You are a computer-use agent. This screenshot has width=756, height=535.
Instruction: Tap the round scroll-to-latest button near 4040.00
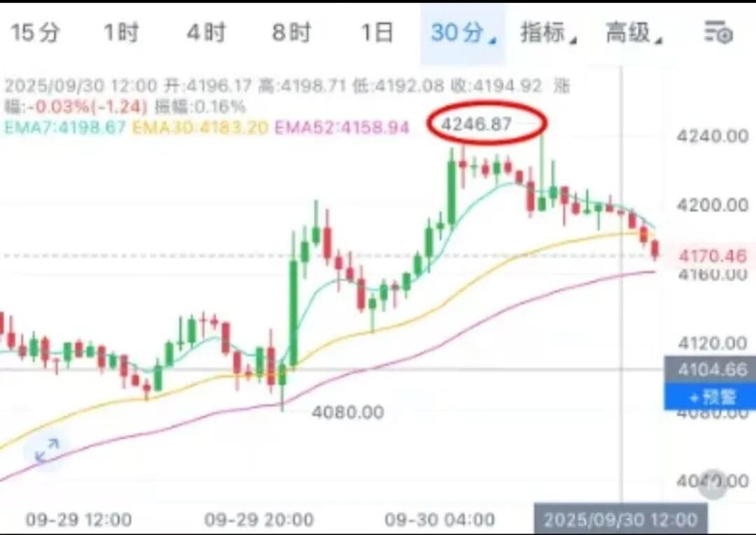tap(713, 484)
